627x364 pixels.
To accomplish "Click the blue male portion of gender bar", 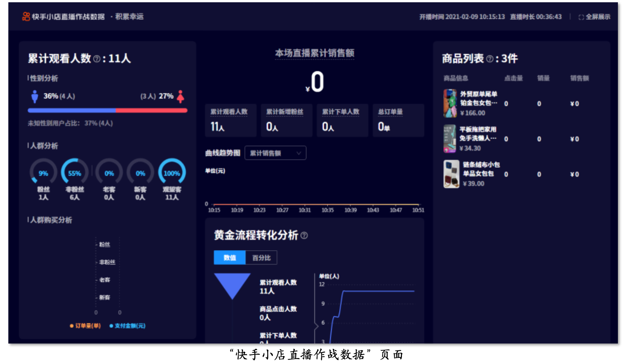I will click(72, 110).
